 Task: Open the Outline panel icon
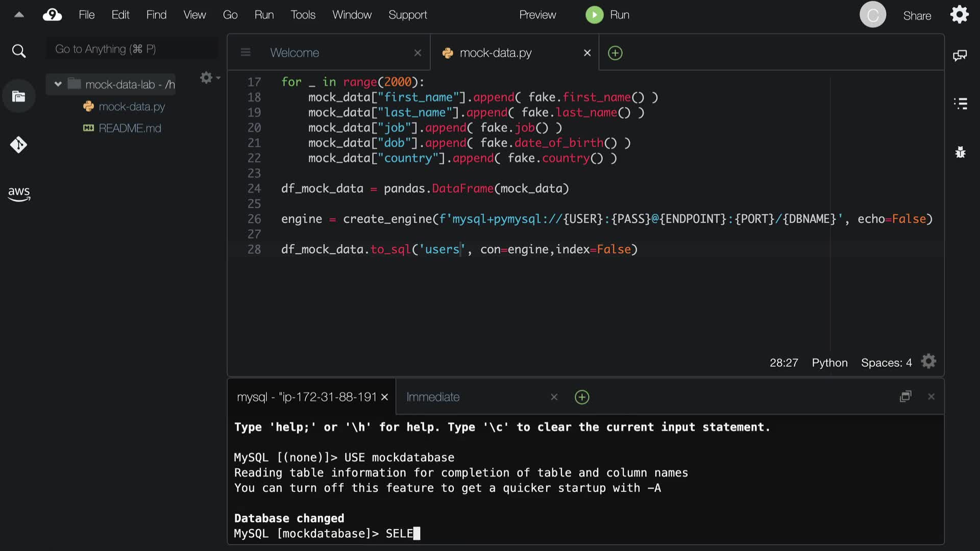click(x=960, y=104)
